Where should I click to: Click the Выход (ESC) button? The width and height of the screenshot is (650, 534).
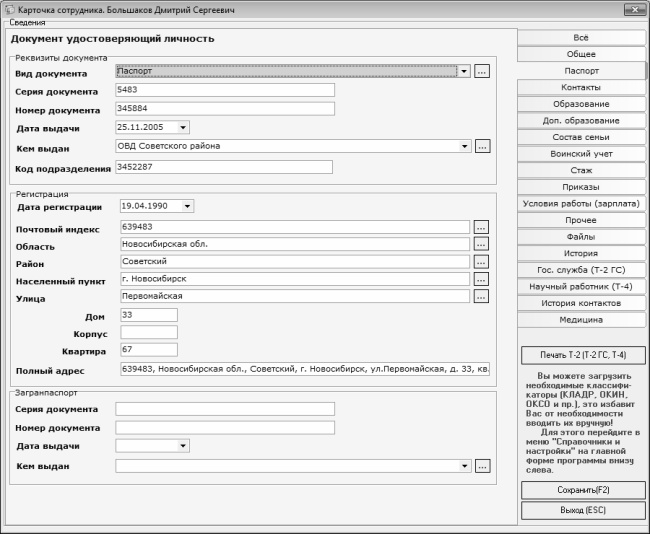[582, 510]
